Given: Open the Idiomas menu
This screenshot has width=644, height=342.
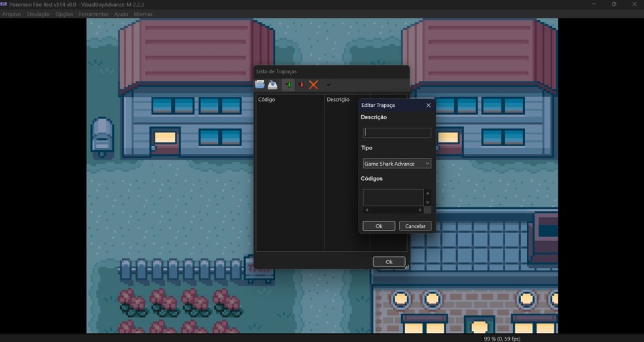Looking at the screenshot, I should (x=143, y=14).
